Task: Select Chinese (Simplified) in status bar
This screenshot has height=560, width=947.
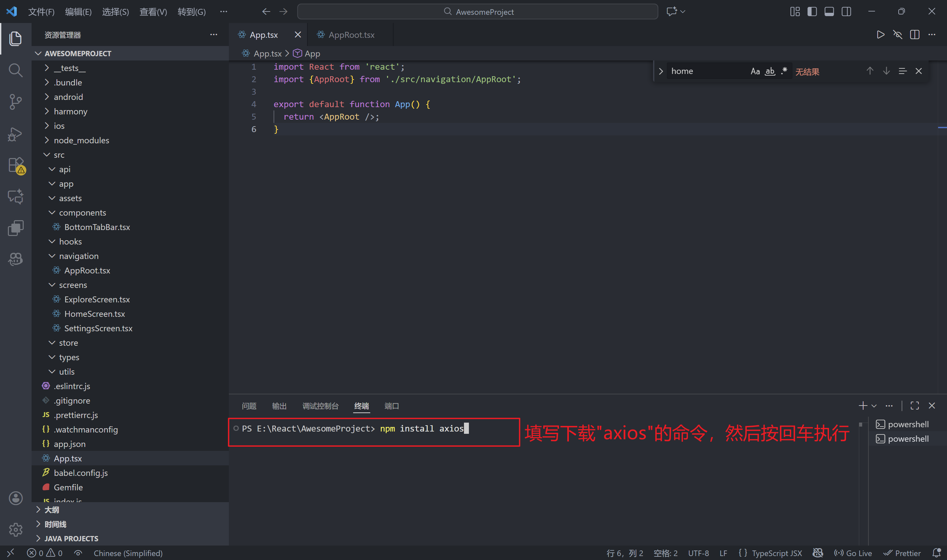Action: [x=128, y=552]
